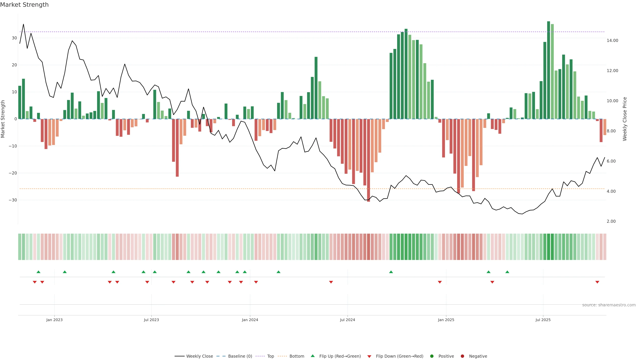Click the leftmost green flip-up triangle marker
Screen dimensions: 644x362
coord(38,272)
